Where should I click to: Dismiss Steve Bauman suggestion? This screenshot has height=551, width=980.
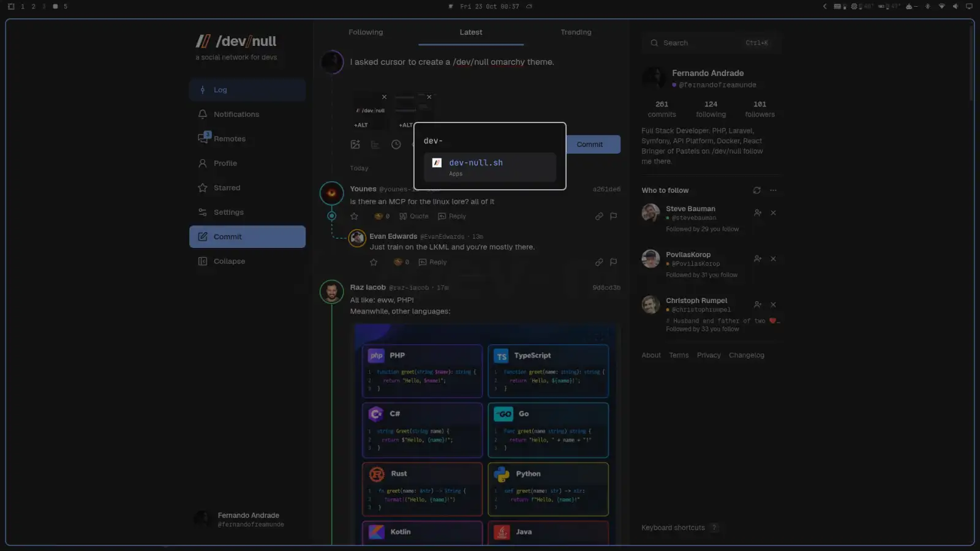click(x=773, y=213)
